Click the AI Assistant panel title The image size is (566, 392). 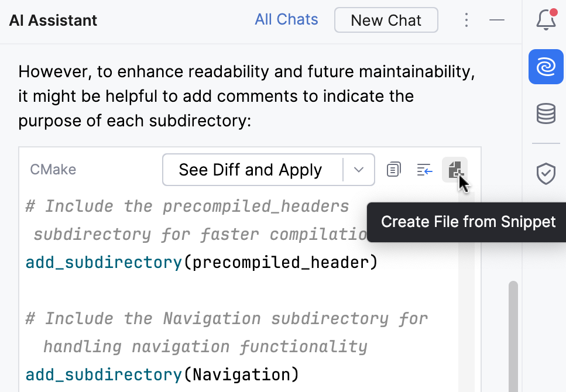(53, 20)
